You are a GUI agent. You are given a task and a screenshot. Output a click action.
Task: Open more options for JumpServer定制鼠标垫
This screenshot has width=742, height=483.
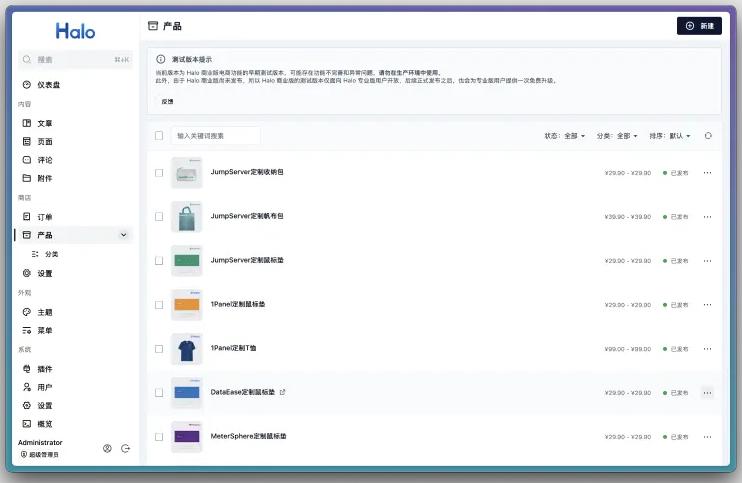coord(707,261)
